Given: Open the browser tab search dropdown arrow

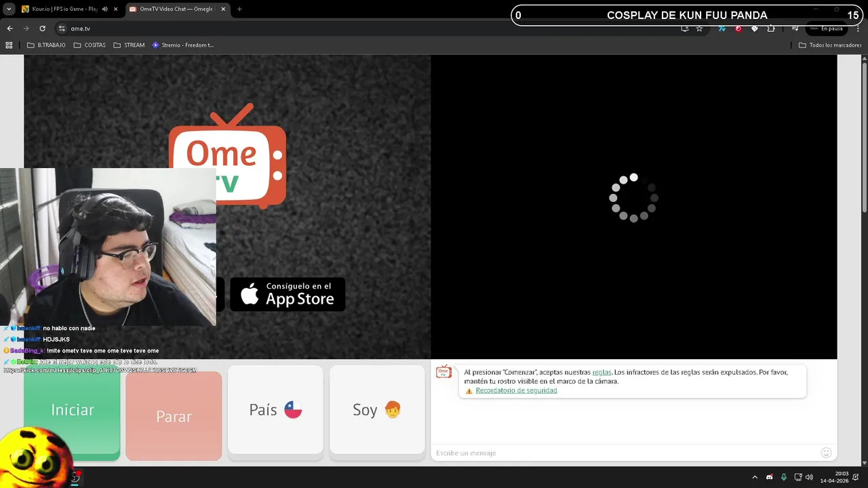Looking at the screenshot, I should pos(9,9).
